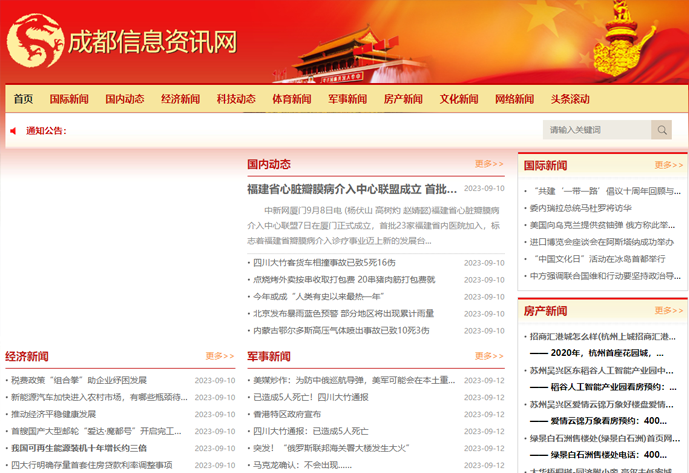Open the 首页 navigation tab

click(23, 99)
